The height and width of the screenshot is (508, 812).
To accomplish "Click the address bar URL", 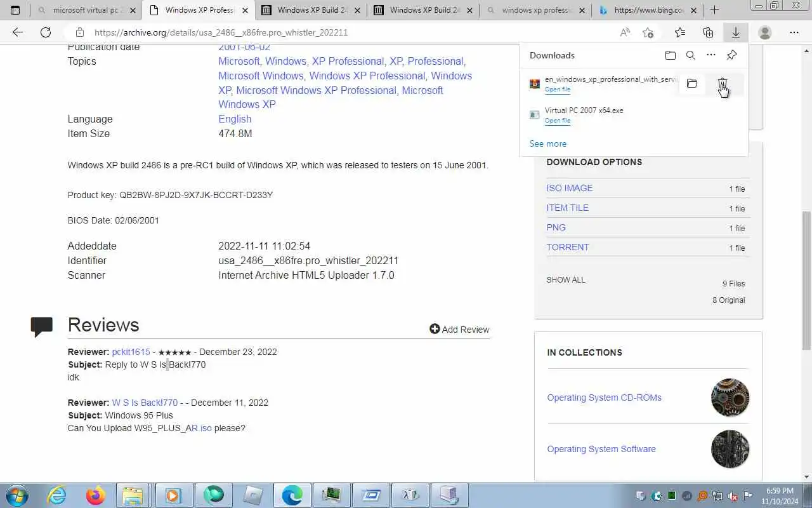I will [221, 32].
